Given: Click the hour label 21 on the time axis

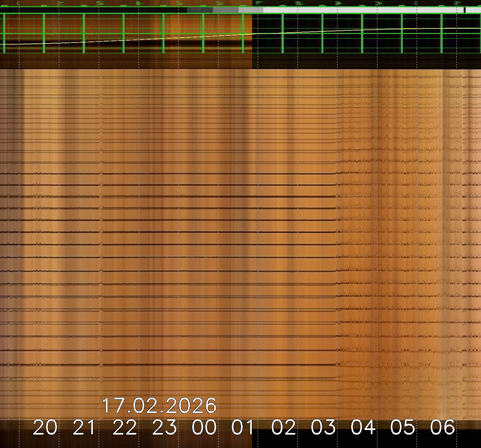Looking at the screenshot, I should (x=85, y=427).
